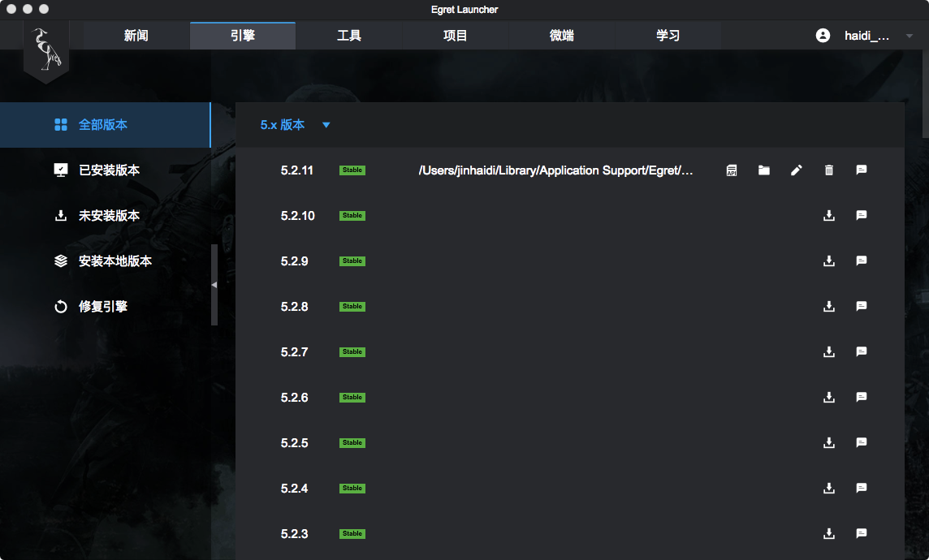Open the haidi_... account dropdown arrow
This screenshot has height=560, width=929.
point(910,36)
